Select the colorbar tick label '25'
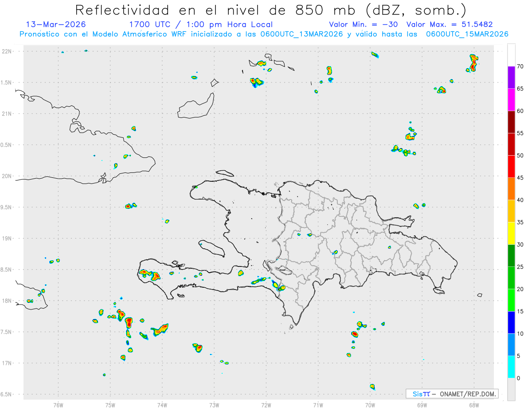The image size is (532, 411). click(520, 267)
